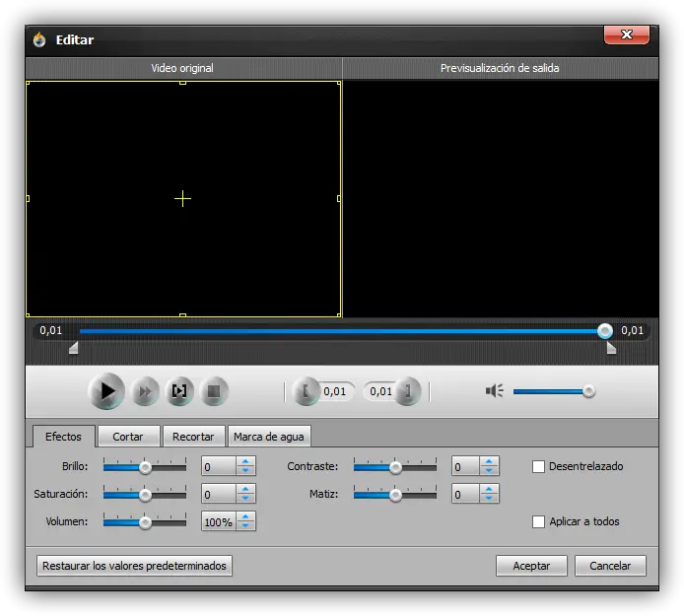
Task: Click the Saturación slider handle
Action: 145,495
